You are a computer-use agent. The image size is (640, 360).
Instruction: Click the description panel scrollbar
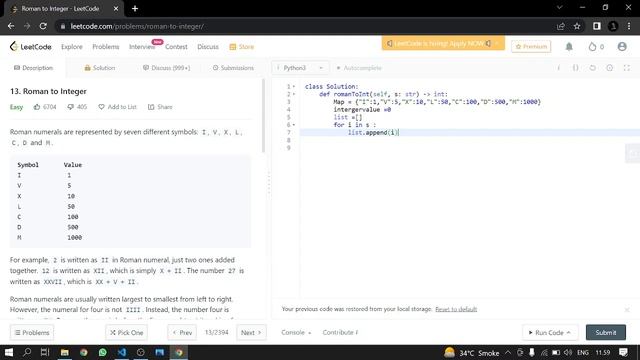[263, 116]
